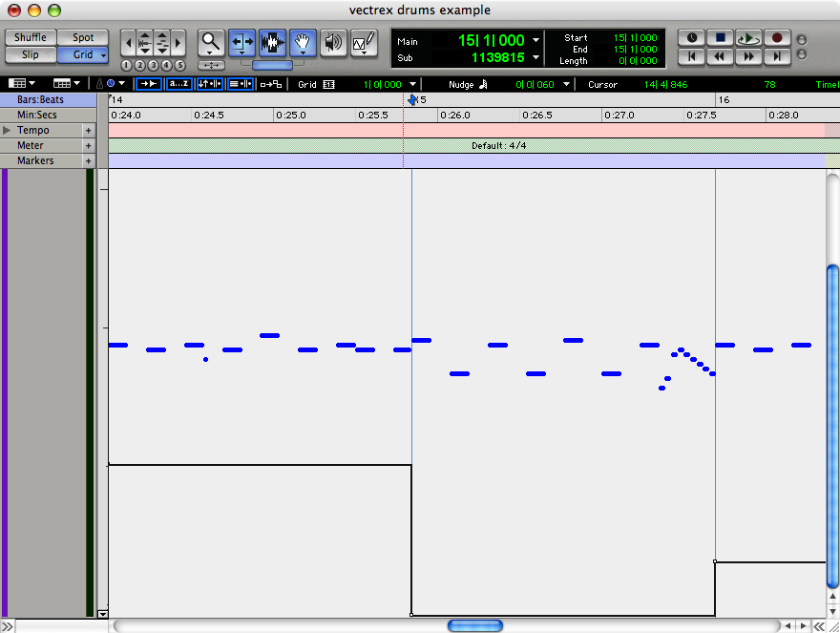Click the zoom toggle button below Zoomer
The width and height of the screenshot is (840, 633).
click(211, 65)
